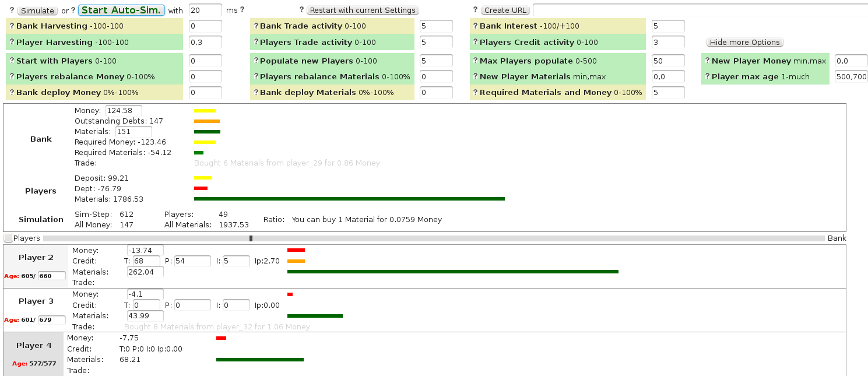Open help for Max Players populate
The image size is (868, 376).
(x=476, y=61)
